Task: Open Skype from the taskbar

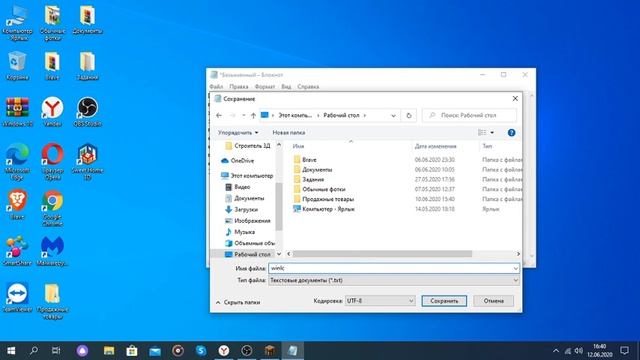Action: [x=201, y=351]
